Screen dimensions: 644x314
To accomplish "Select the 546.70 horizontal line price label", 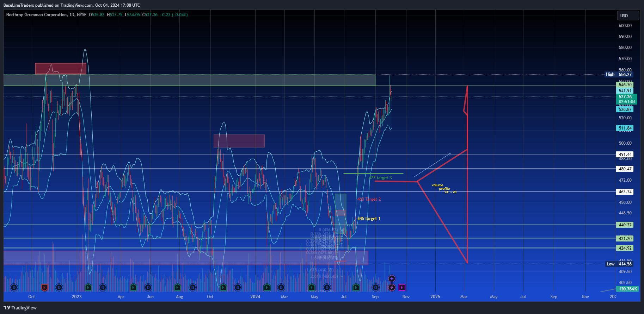I will click(625, 84).
